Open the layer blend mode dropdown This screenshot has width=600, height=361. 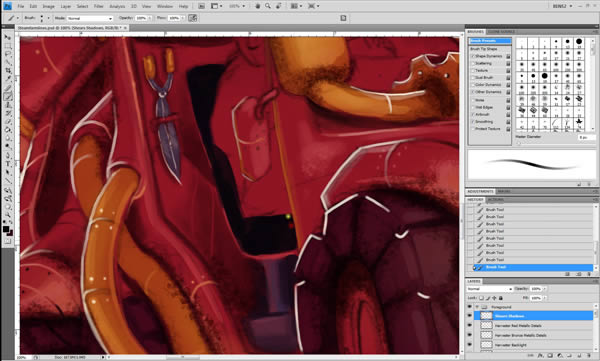(x=489, y=289)
